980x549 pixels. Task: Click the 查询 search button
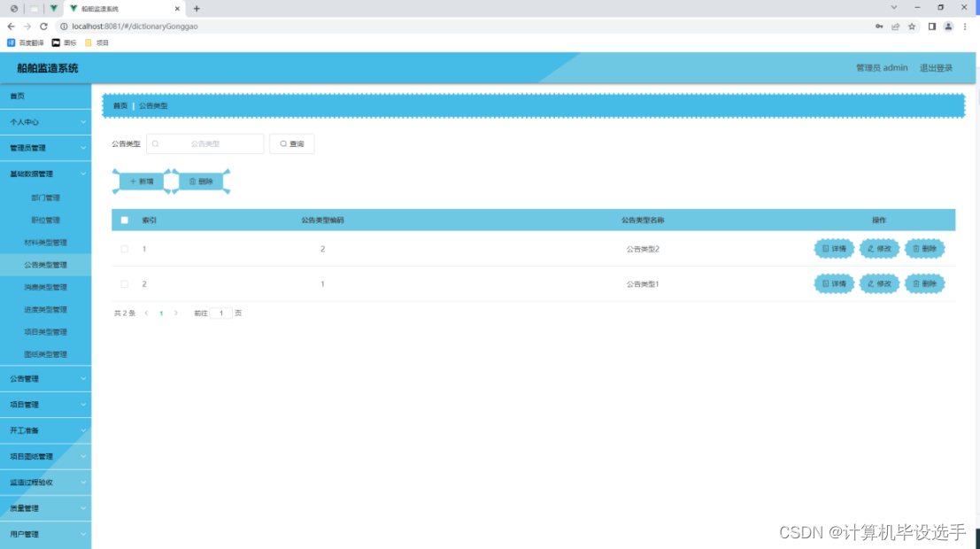(292, 143)
